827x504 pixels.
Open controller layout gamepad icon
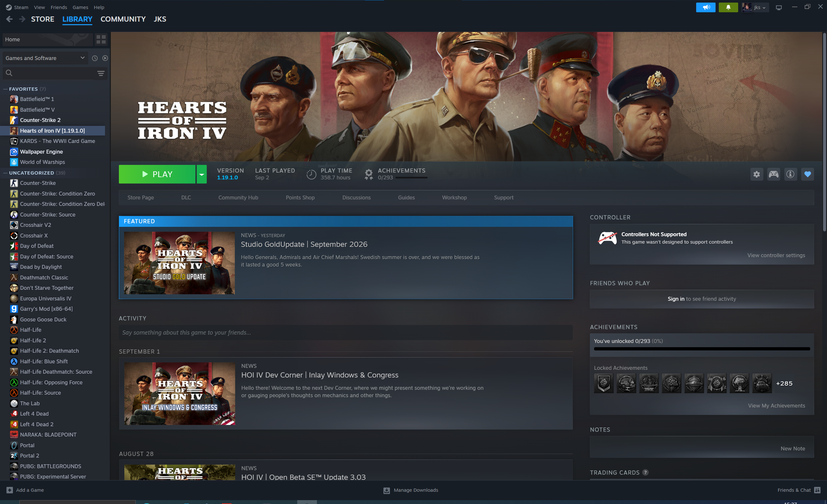(x=773, y=174)
